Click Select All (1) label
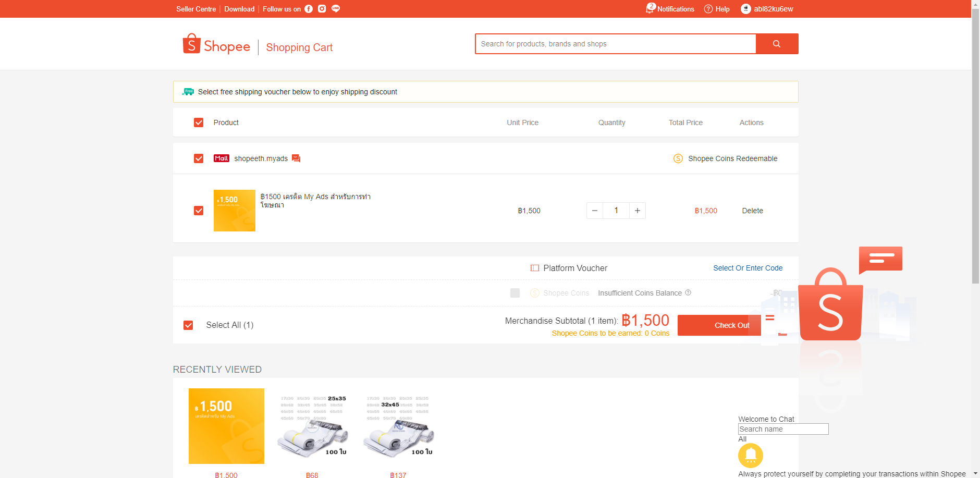980x478 pixels. (230, 325)
